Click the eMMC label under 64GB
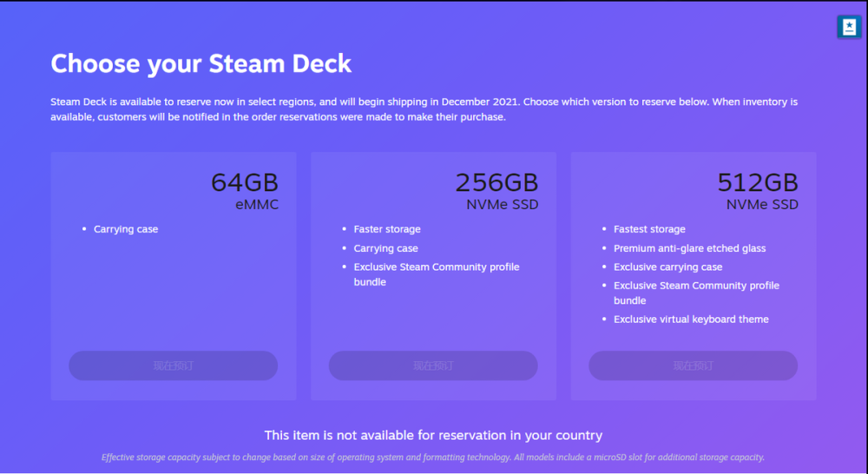 click(x=257, y=205)
